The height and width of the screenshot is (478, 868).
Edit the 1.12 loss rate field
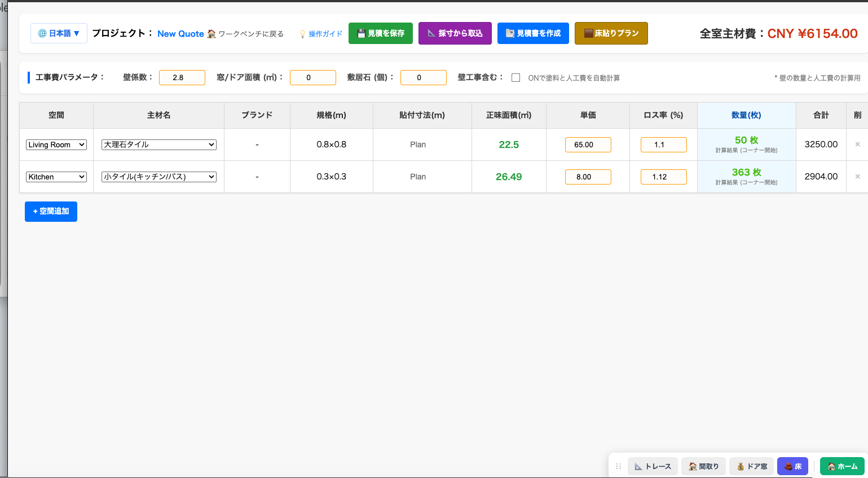tap(664, 177)
